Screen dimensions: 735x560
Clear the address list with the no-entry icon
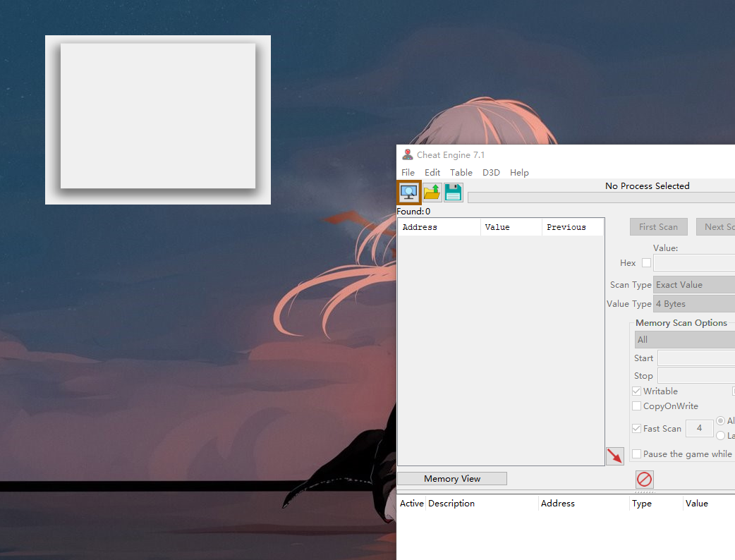(644, 479)
